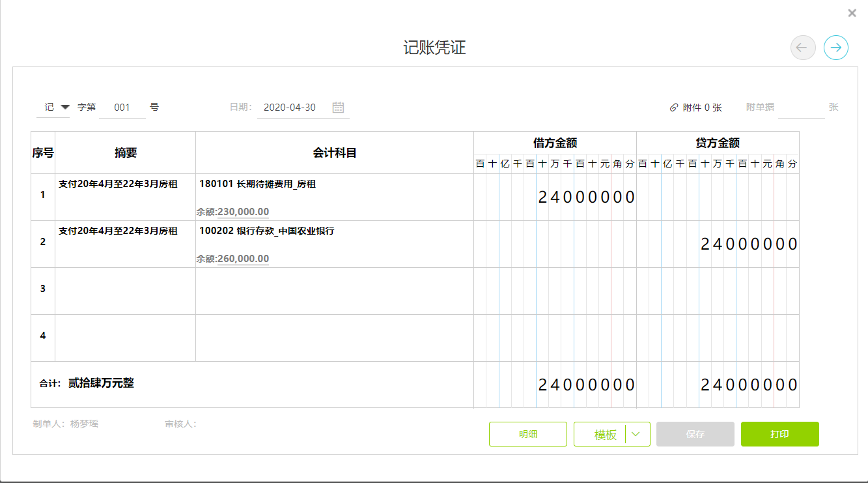
Task: Click the debit amount 24000000 in row 1
Action: click(x=585, y=196)
